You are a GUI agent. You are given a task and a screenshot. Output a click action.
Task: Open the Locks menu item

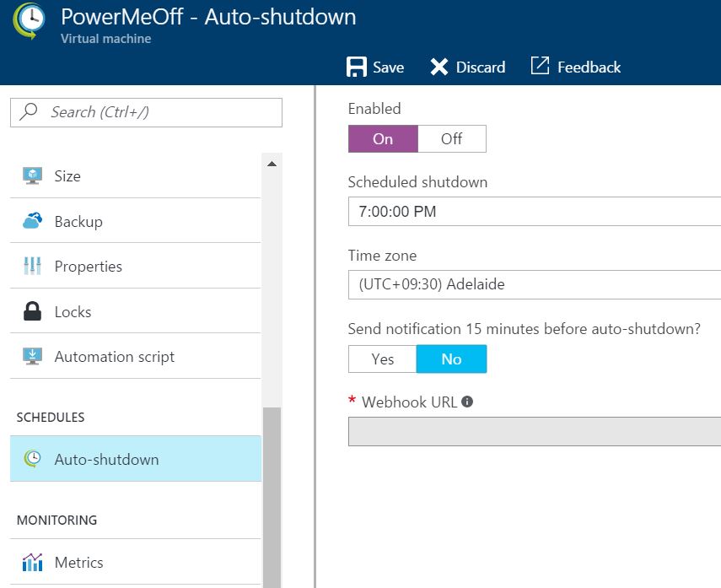pyautogui.click(x=135, y=311)
